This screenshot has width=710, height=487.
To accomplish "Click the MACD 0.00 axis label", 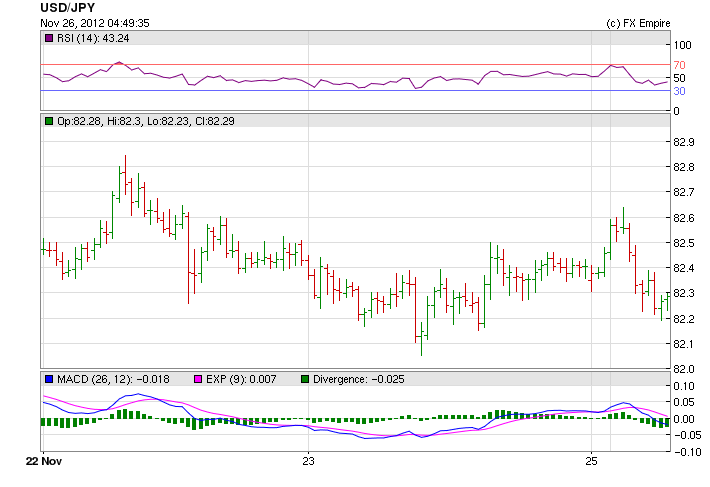I will point(684,419).
